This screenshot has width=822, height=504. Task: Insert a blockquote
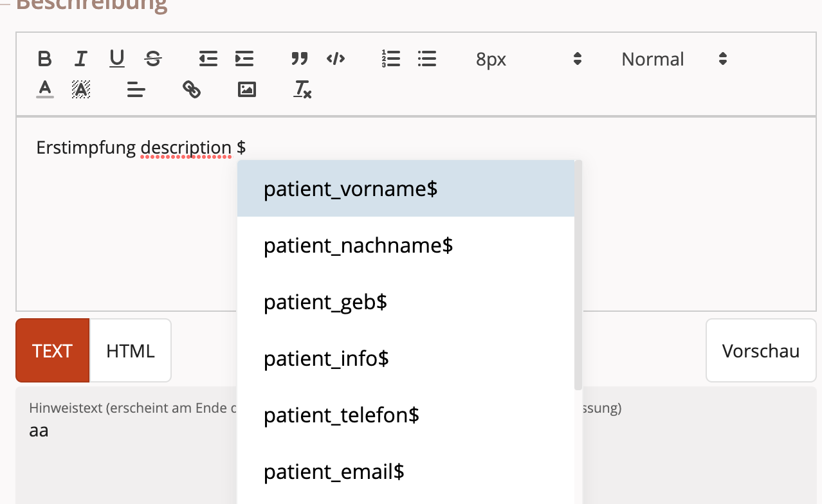[299, 59]
